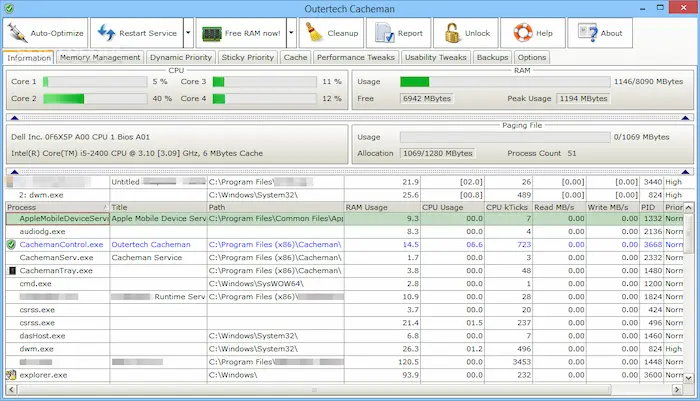Screen dimensions: 700x401
Task: Click the Auto-Optimize syringe icon
Action: pos(17,33)
